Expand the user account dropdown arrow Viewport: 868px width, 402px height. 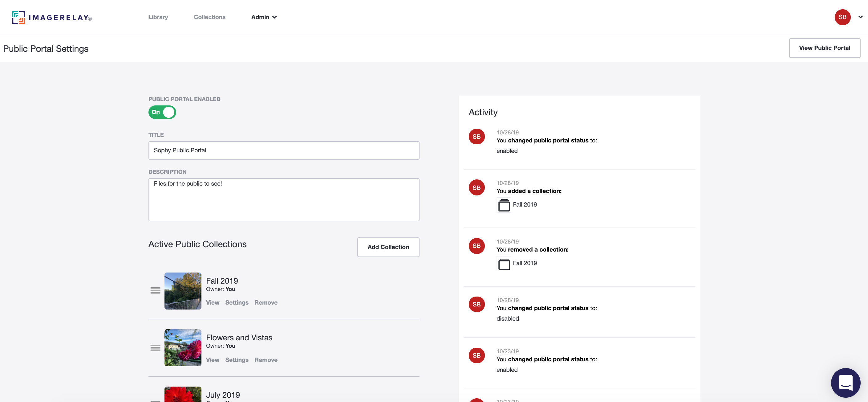(x=860, y=17)
